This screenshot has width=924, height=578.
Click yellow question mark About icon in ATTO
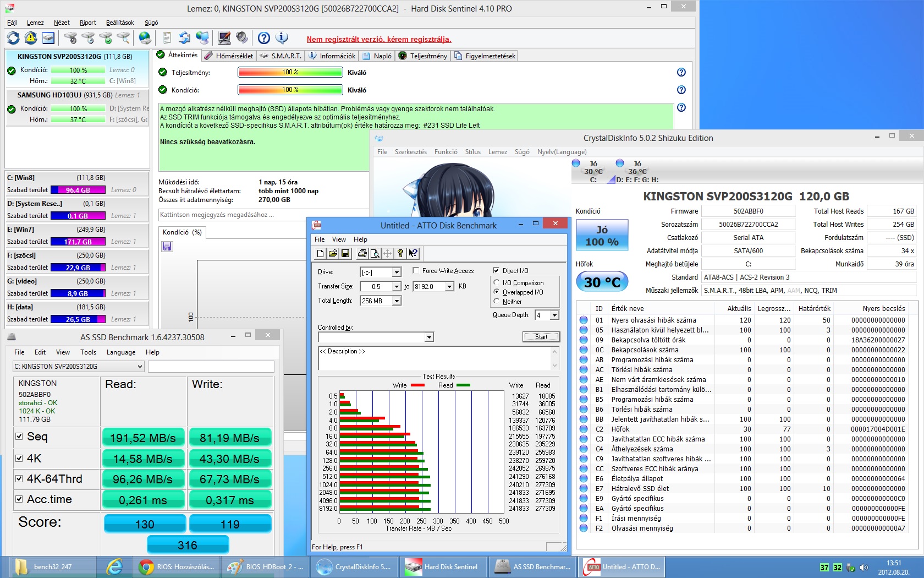pos(400,253)
